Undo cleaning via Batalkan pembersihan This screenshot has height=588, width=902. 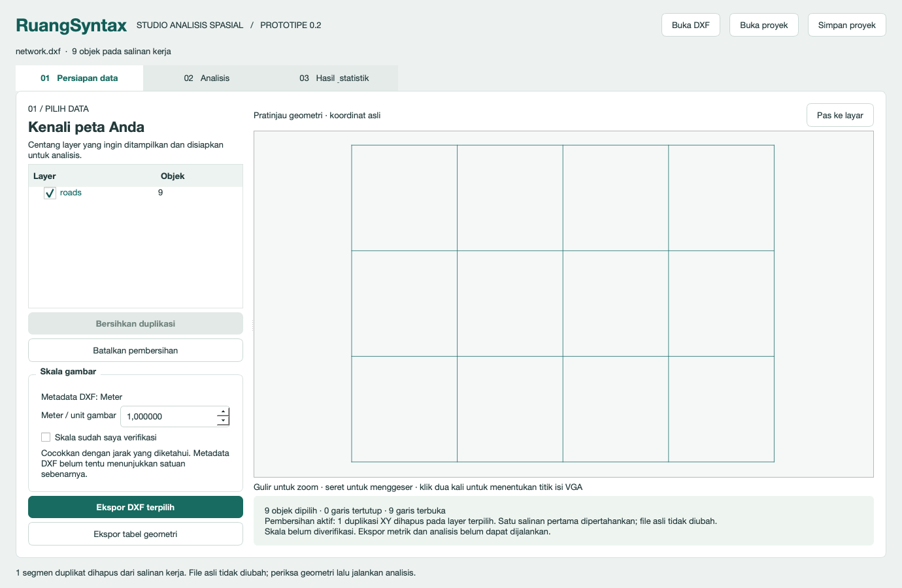click(135, 350)
